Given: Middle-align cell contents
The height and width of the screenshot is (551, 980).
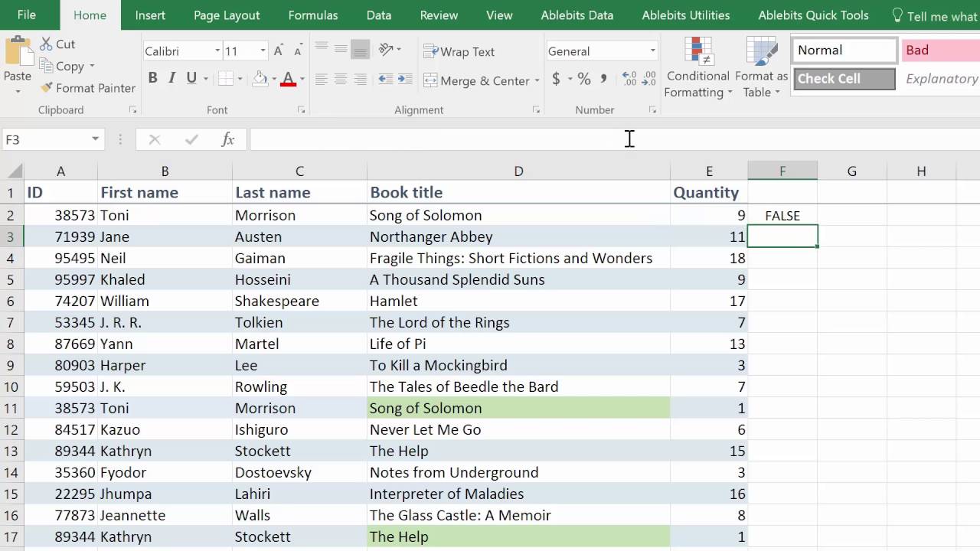Looking at the screenshot, I should (341, 49).
